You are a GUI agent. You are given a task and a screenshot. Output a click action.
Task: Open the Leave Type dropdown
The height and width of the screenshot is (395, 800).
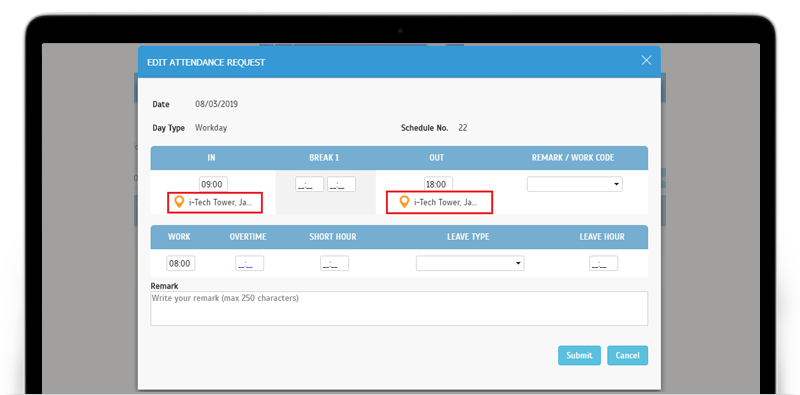click(x=470, y=263)
